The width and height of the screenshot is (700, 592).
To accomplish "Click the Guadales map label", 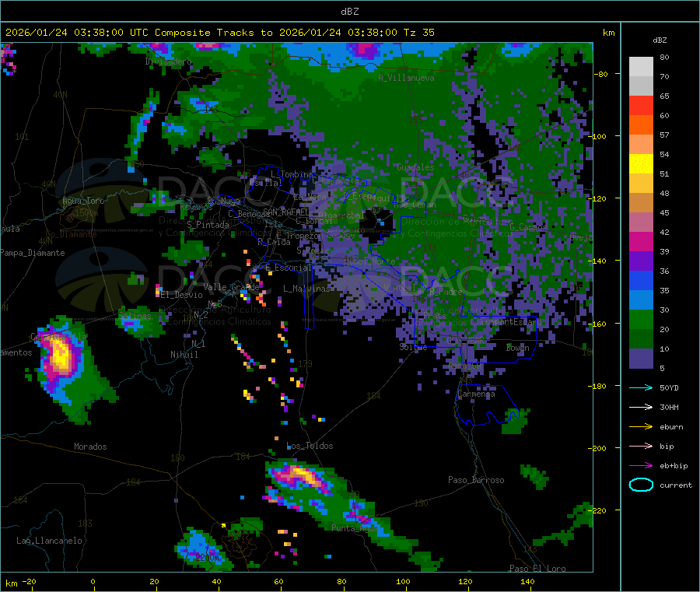I will (415, 167).
